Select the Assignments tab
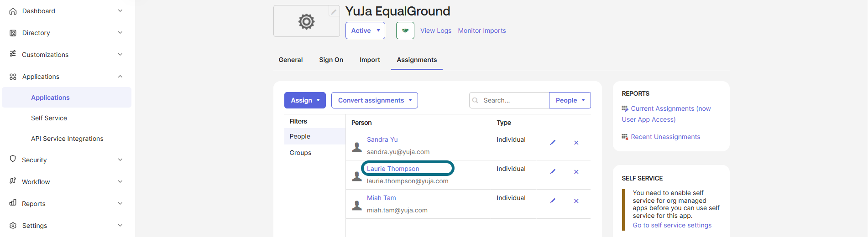Image resolution: width=868 pixels, height=237 pixels. pyautogui.click(x=417, y=60)
